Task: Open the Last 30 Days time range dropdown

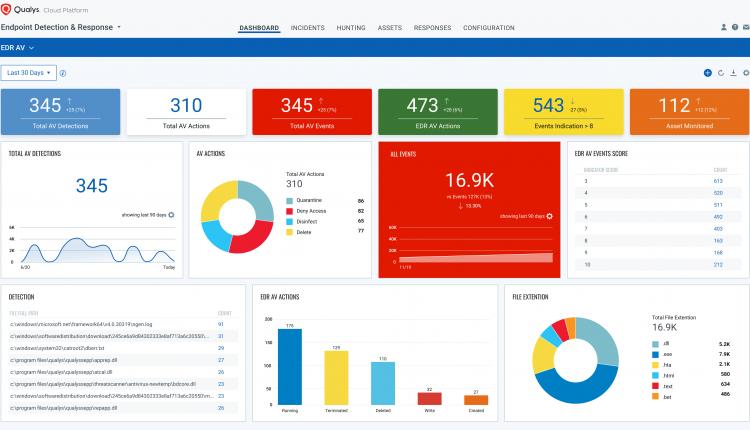Action: click(x=29, y=73)
